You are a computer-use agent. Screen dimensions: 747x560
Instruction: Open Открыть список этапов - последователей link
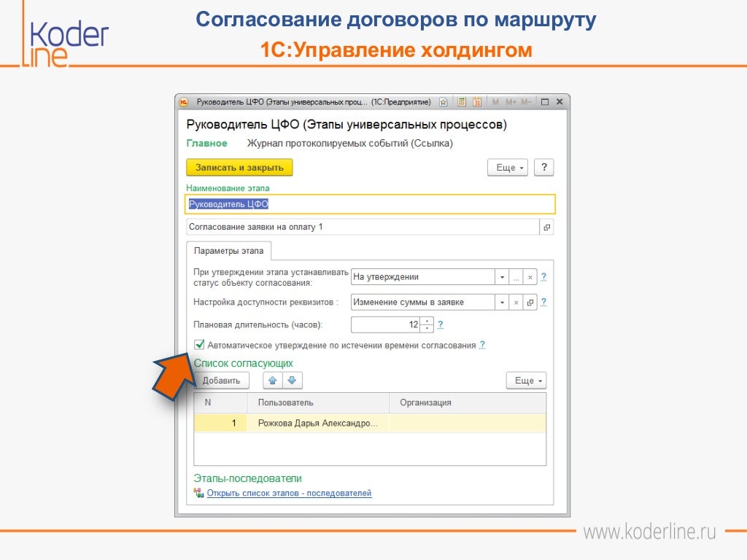(x=289, y=494)
